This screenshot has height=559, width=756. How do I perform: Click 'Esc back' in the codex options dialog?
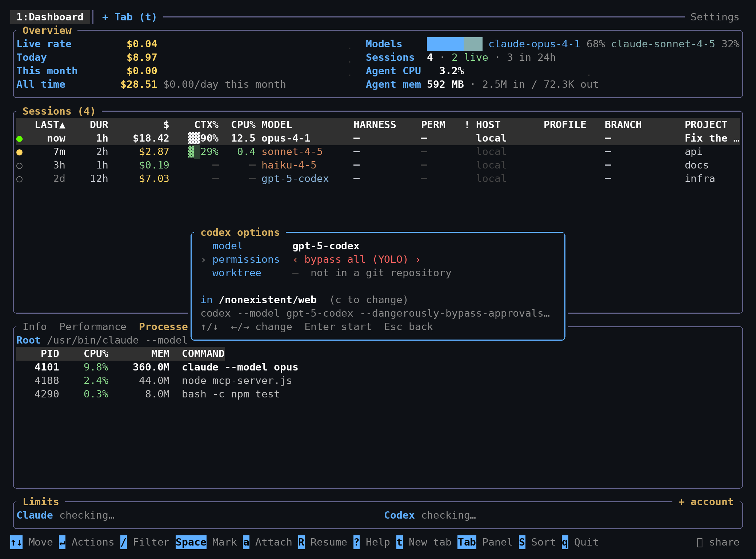pos(409,327)
